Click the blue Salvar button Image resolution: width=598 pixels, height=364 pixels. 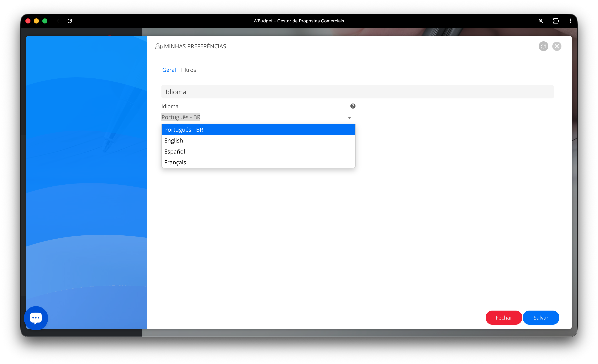tap(541, 318)
